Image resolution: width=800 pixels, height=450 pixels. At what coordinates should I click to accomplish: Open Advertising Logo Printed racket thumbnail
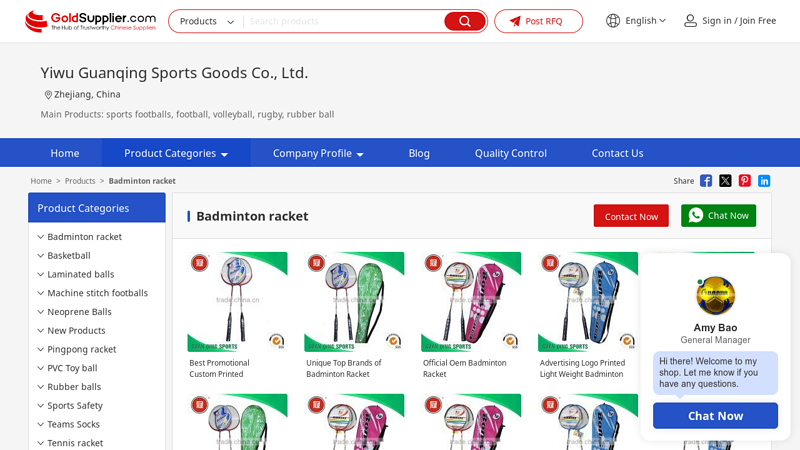point(588,302)
